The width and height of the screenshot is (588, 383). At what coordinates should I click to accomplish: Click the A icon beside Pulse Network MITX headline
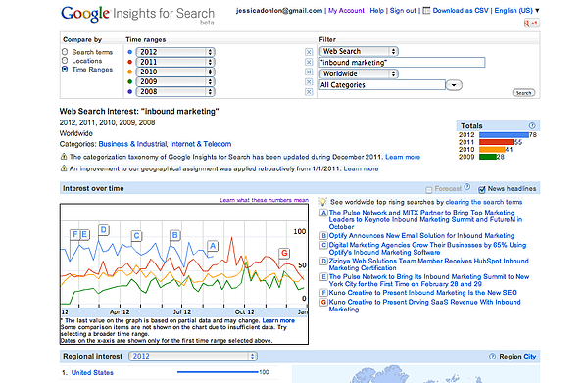pyautogui.click(x=323, y=213)
